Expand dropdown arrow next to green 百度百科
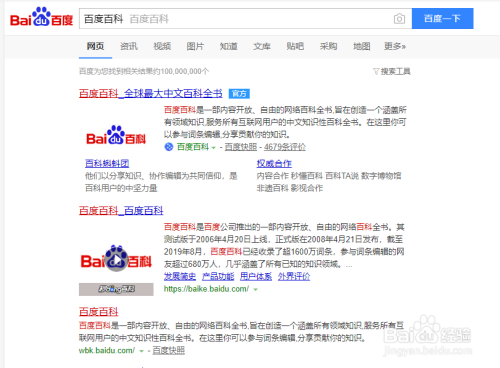 tap(214, 147)
